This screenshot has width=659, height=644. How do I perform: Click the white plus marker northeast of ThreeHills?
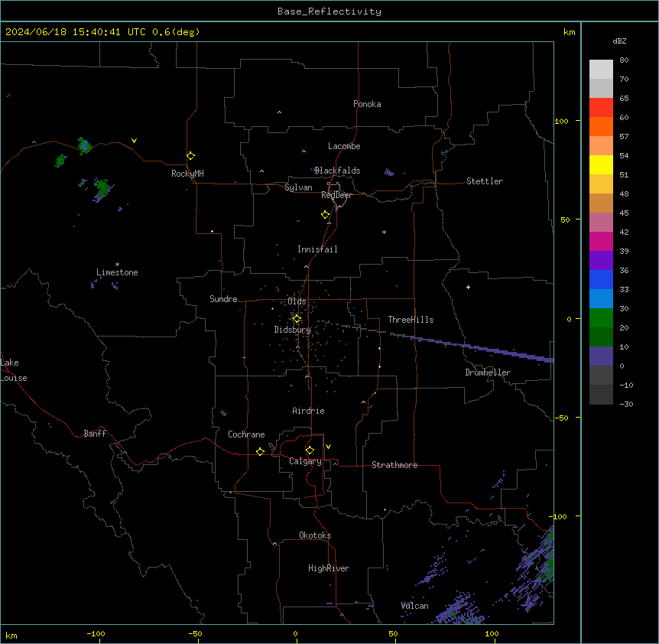coord(468,287)
